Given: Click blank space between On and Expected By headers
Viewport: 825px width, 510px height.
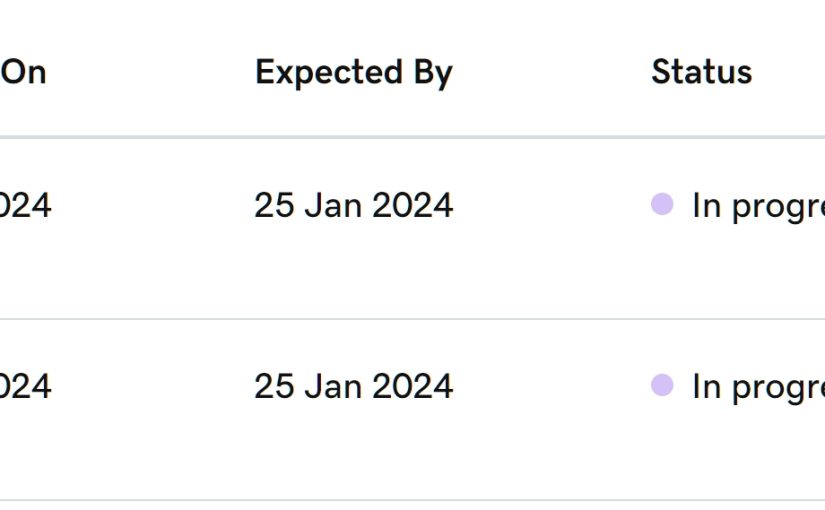Looking at the screenshot, I should pos(150,72).
